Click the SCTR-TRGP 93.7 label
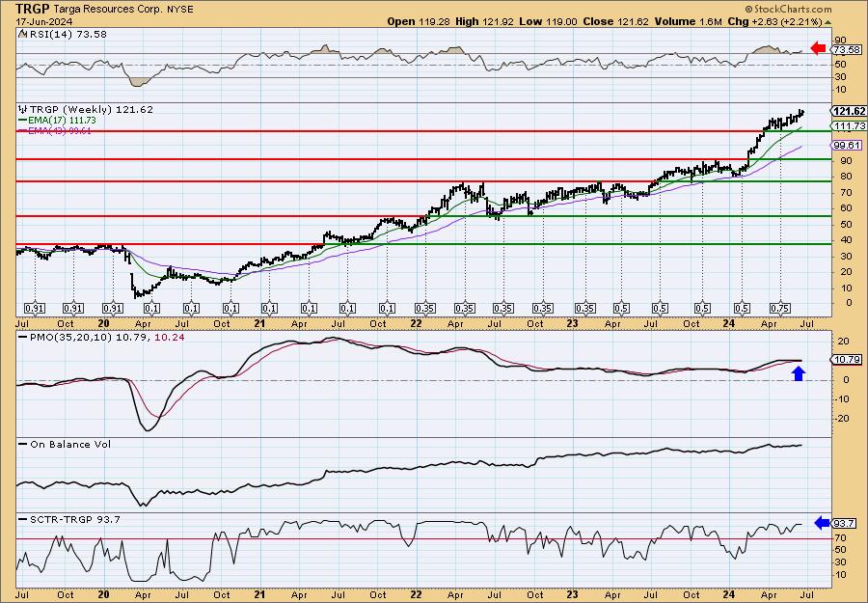Image resolution: width=868 pixels, height=603 pixels. click(x=74, y=519)
